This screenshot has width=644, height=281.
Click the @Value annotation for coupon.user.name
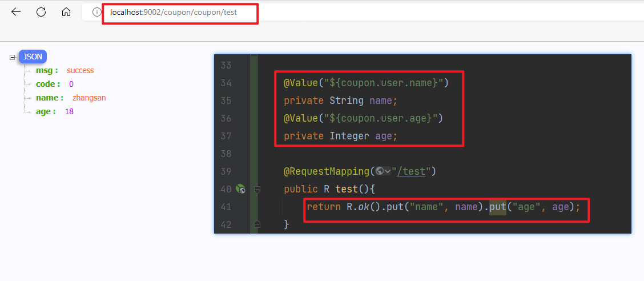point(367,83)
